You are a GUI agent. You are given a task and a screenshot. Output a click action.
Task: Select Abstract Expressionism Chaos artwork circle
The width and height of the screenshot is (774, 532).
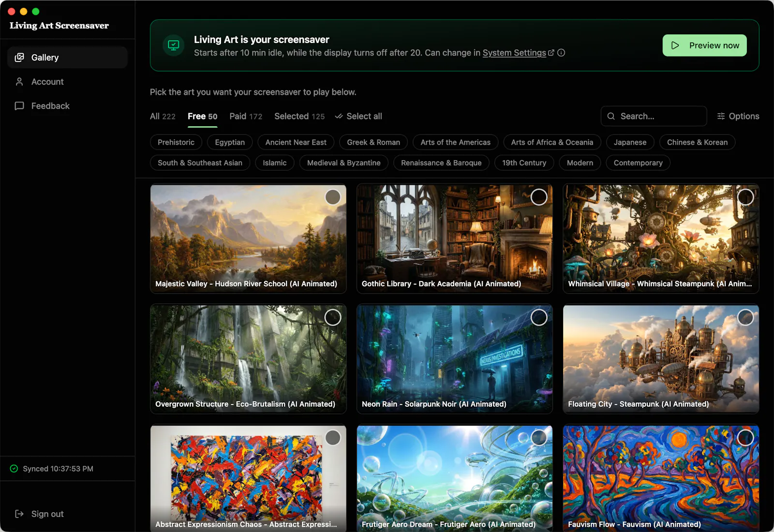tap(333, 438)
